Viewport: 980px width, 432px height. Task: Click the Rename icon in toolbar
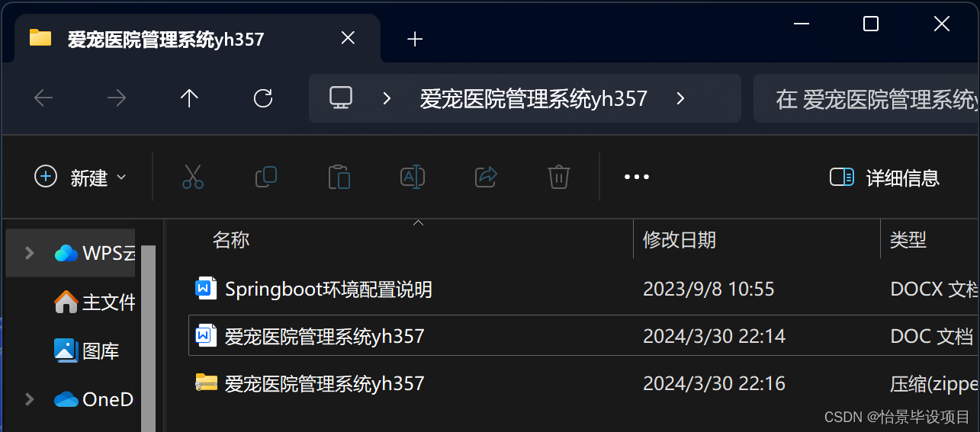point(413,177)
